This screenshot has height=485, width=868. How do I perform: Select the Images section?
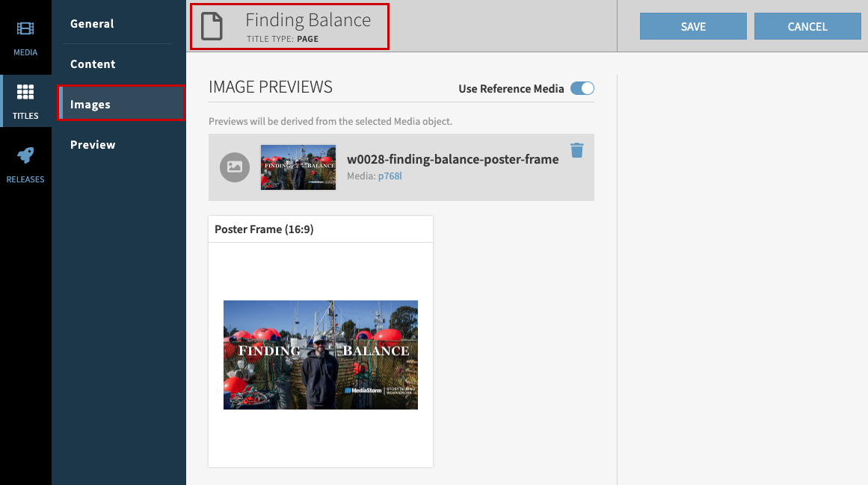pyautogui.click(x=90, y=105)
